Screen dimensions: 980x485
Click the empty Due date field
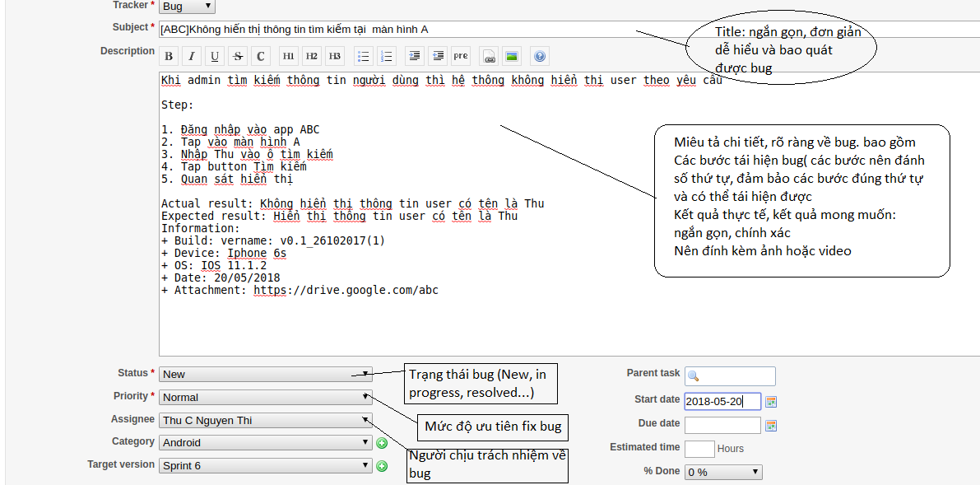[722, 426]
